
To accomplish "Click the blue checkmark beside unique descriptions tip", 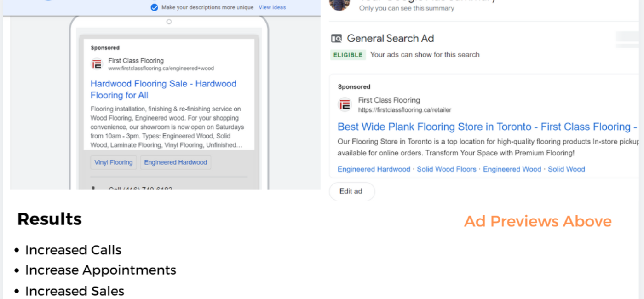I will point(155,7).
